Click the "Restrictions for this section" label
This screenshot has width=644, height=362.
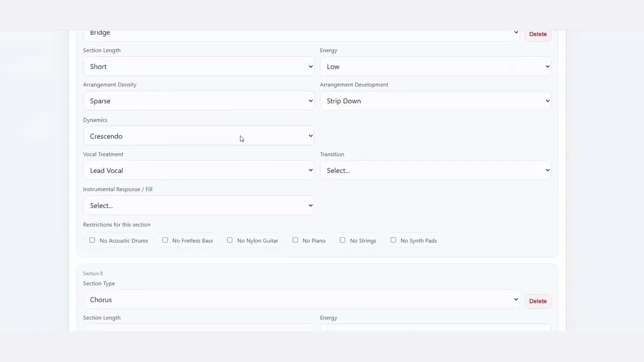[x=117, y=225]
